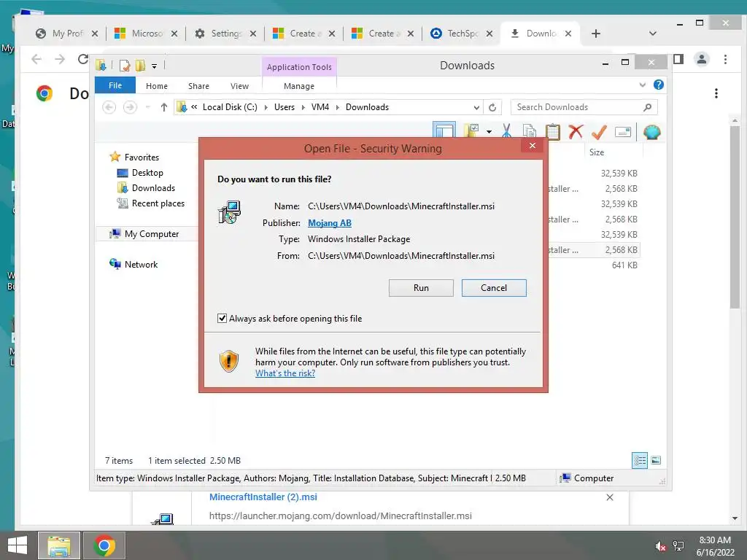Click the red X Delete toolbar icon

(x=576, y=131)
